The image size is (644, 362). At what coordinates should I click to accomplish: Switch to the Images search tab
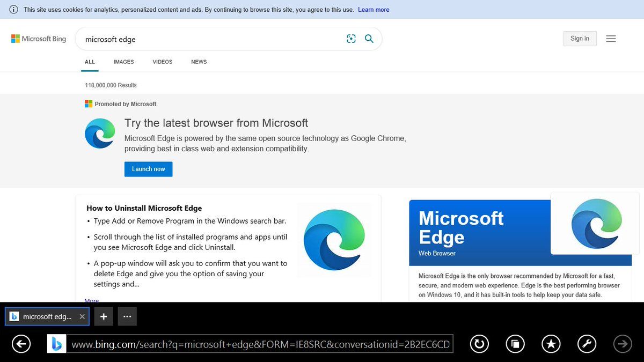tap(123, 62)
